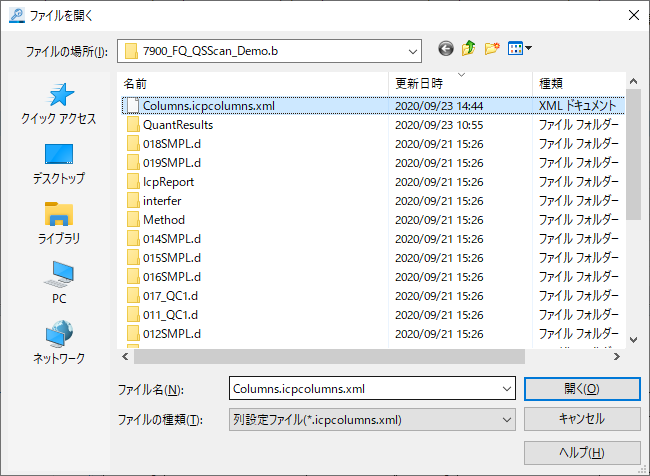Select the interfer folder name text
650x476 pixels.
162,201
